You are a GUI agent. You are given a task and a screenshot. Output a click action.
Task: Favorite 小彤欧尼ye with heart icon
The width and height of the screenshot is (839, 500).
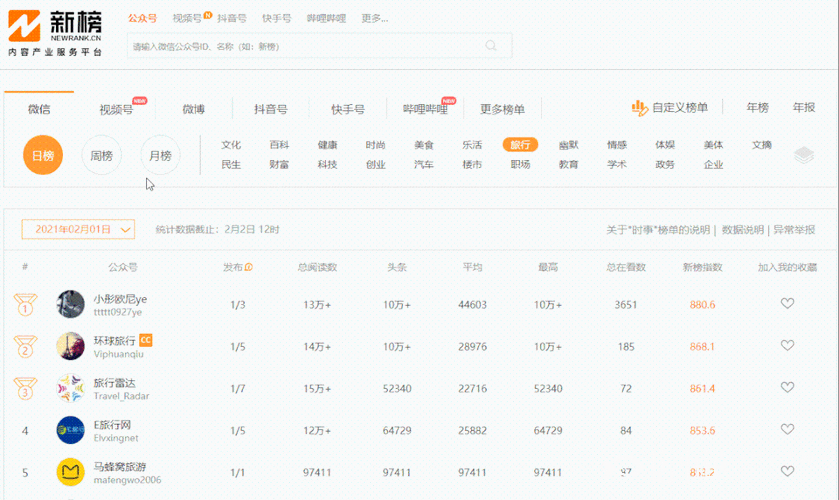(x=787, y=304)
